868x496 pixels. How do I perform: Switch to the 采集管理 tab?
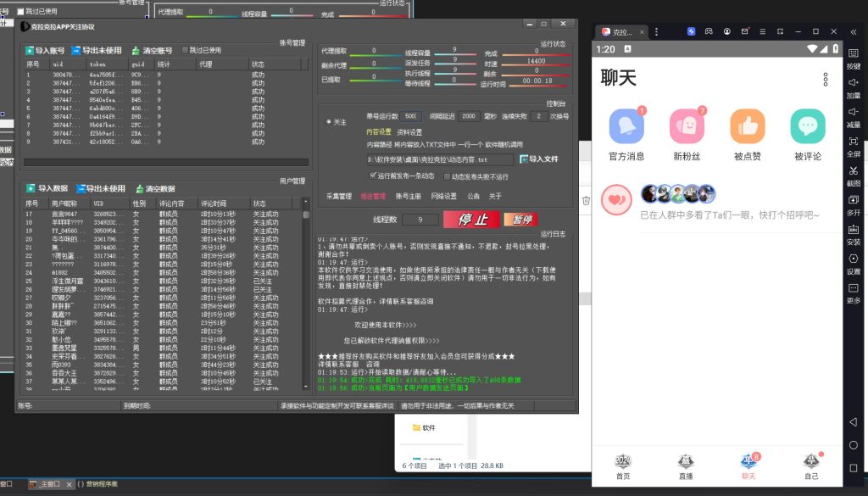[x=338, y=196]
